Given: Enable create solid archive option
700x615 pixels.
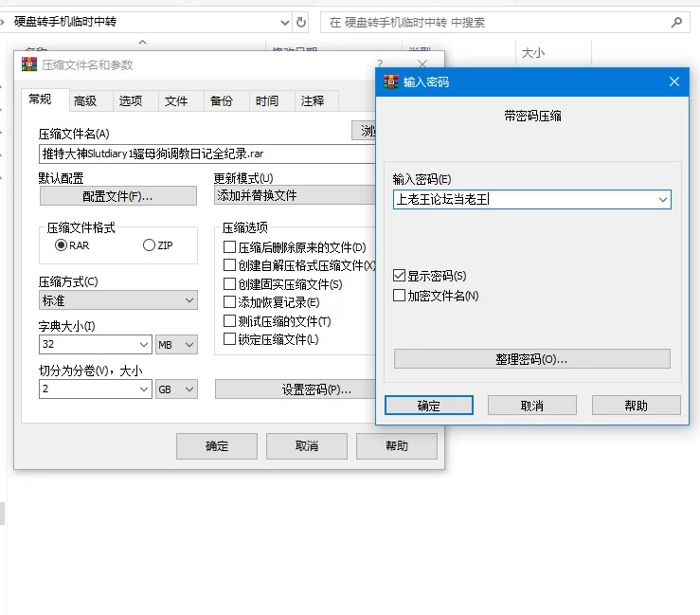Looking at the screenshot, I should click(229, 284).
